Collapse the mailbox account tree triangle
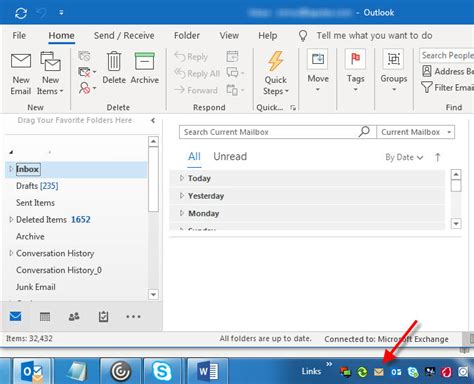Image resolution: width=474 pixels, height=384 pixels. [x=11, y=152]
